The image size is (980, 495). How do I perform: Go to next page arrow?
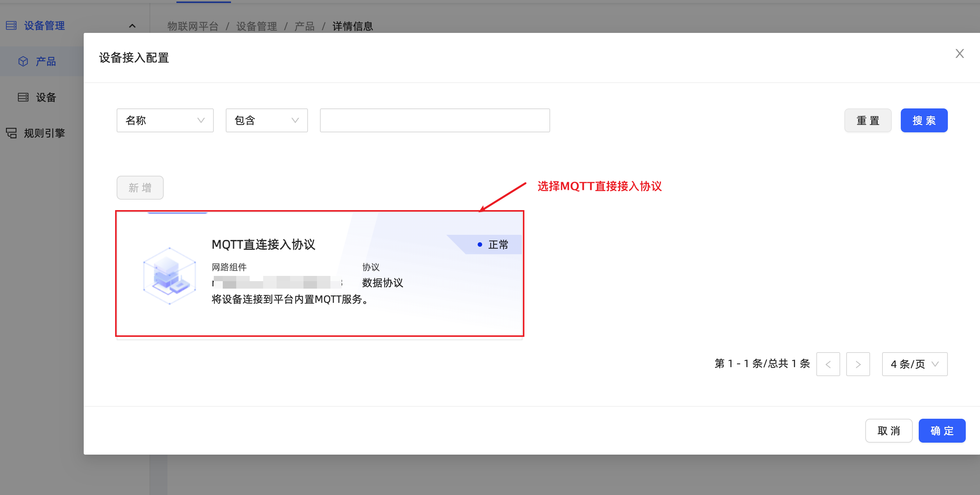tap(857, 364)
